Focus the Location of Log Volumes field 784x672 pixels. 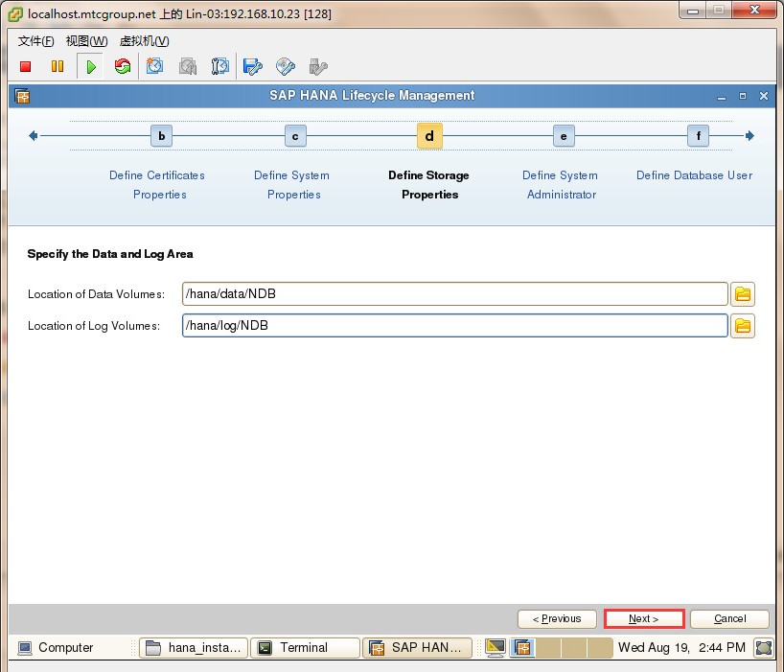pos(455,326)
